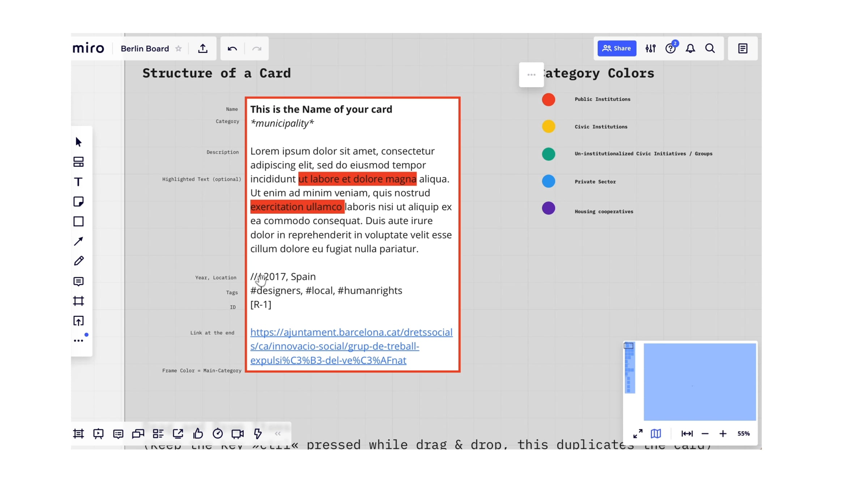Select the Pen drawing tool
This screenshot has height=488, width=868.
click(78, 261)
